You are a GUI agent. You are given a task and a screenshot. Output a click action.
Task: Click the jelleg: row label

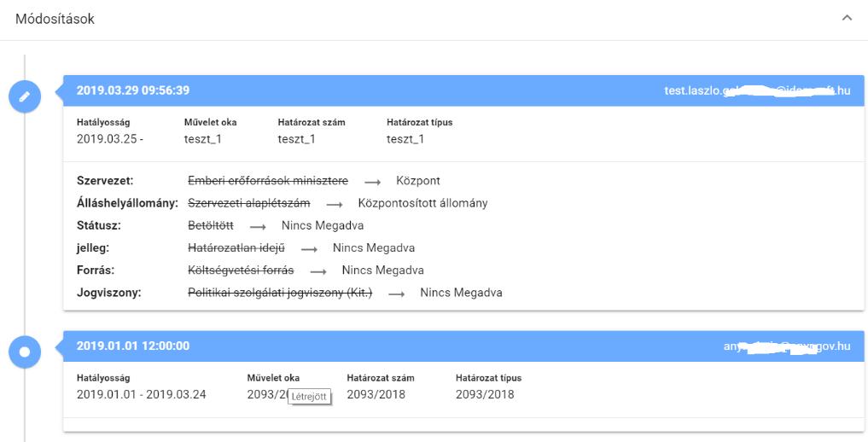(95, 247)
